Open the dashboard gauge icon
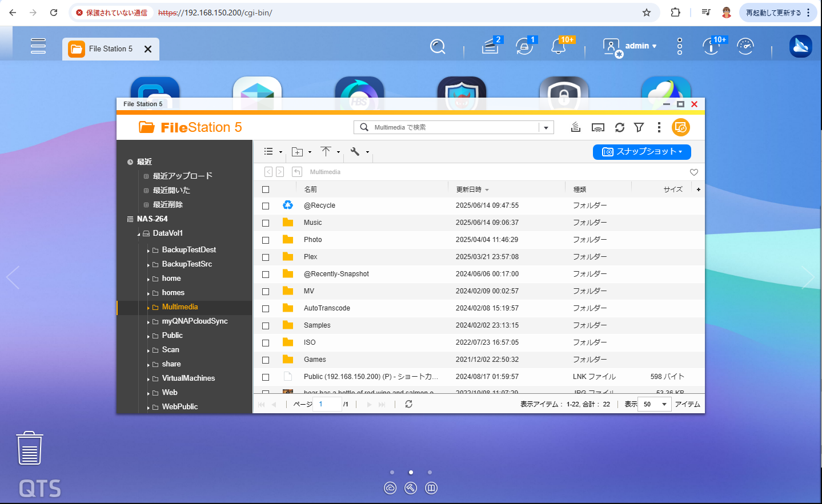Screen dimensions: 822x504 click(x=745, y=46)
